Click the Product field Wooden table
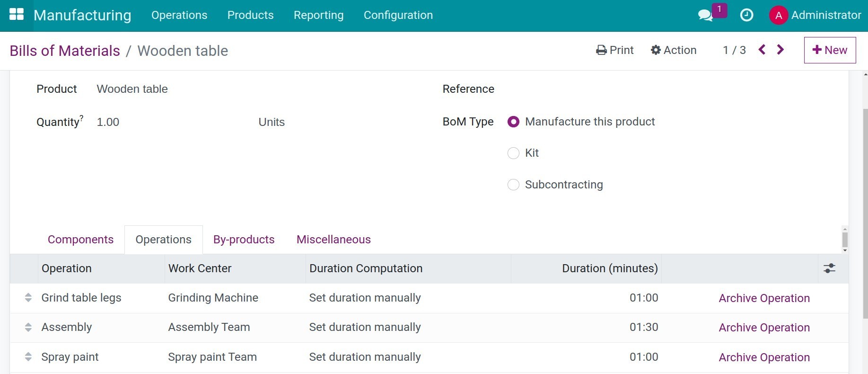868x374 pixels. coord(132,89)
